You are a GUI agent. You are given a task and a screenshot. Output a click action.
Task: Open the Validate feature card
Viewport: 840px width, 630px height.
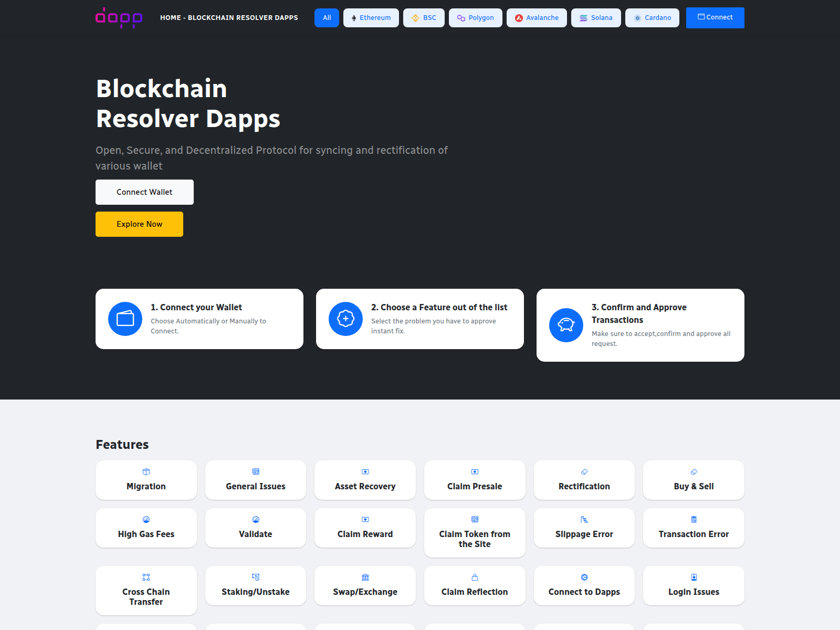256,528
